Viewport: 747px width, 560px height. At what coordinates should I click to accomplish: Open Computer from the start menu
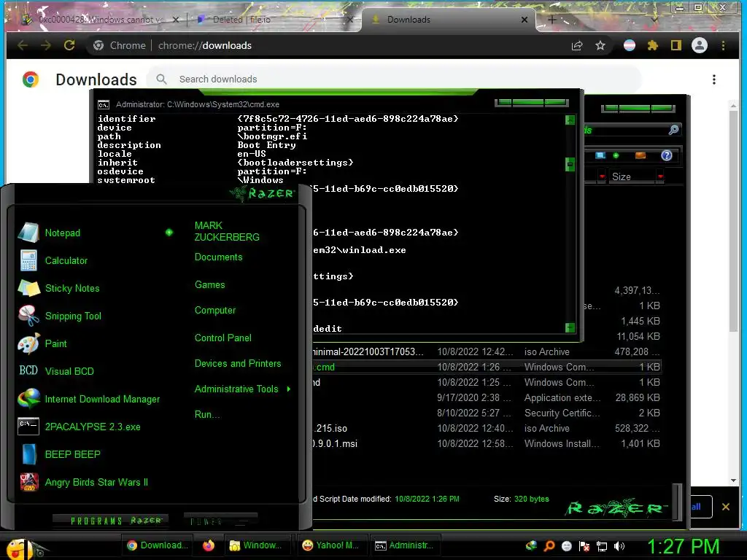[x=215, y=311]
